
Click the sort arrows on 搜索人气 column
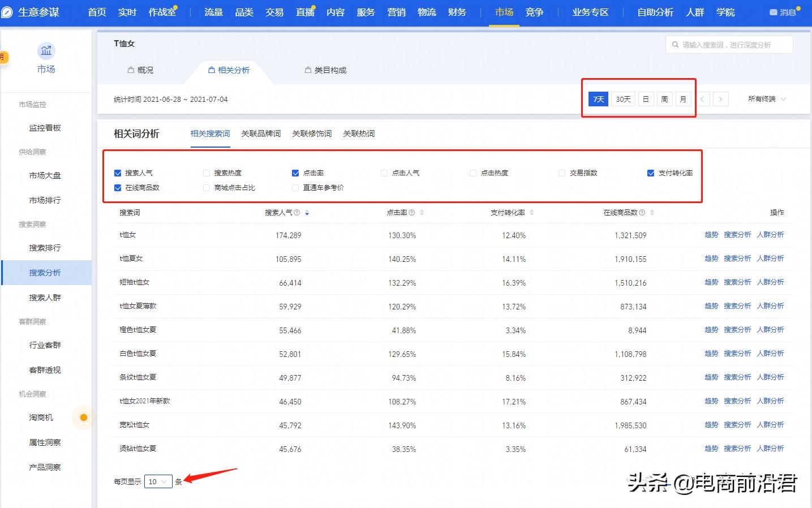tap(307, 212)
